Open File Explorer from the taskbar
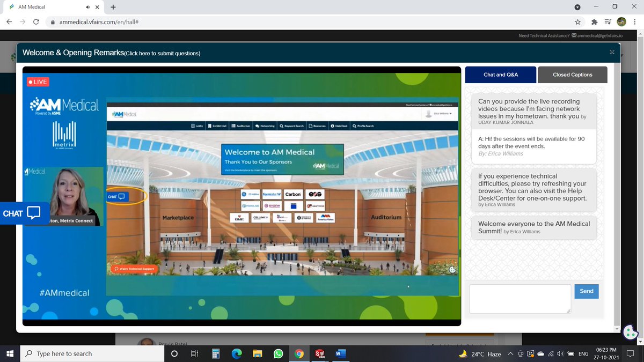Viewport: 644px width, 362px height. (258, 353)
